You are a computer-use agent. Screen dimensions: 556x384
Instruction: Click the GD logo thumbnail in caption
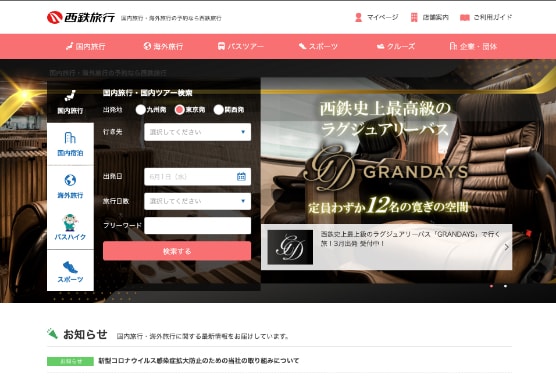pyautogui.click(x=290, y=247)
